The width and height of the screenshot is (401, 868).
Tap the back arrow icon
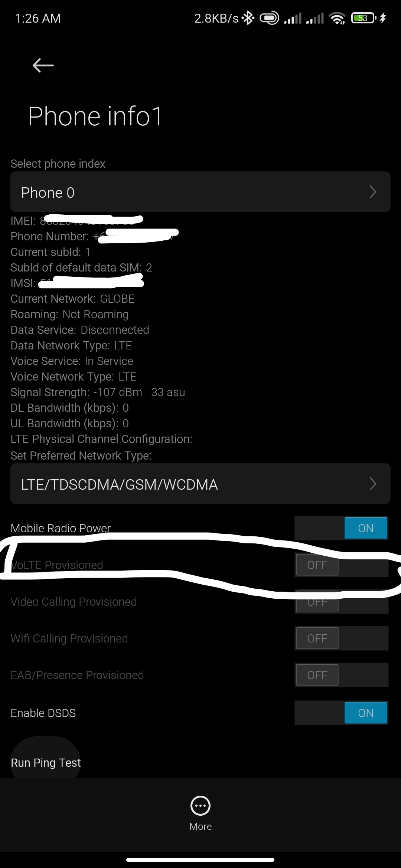click(43, 65)
